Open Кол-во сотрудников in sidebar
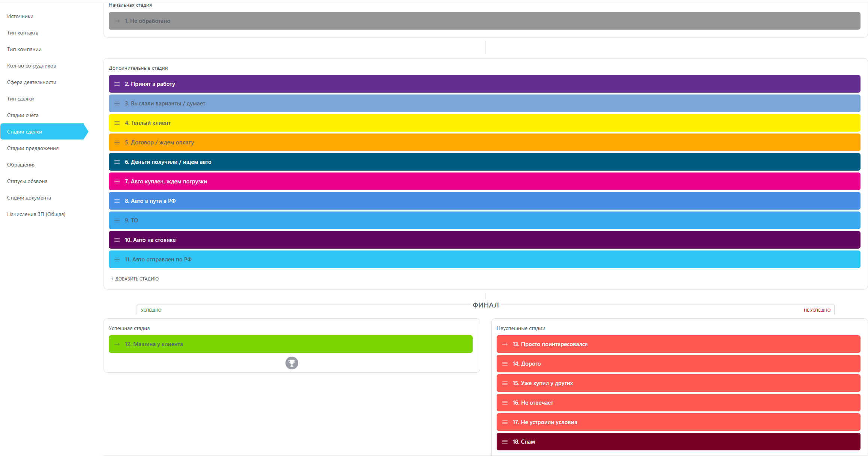Viewport: 868px width, 456px height. tap(32, 66)
